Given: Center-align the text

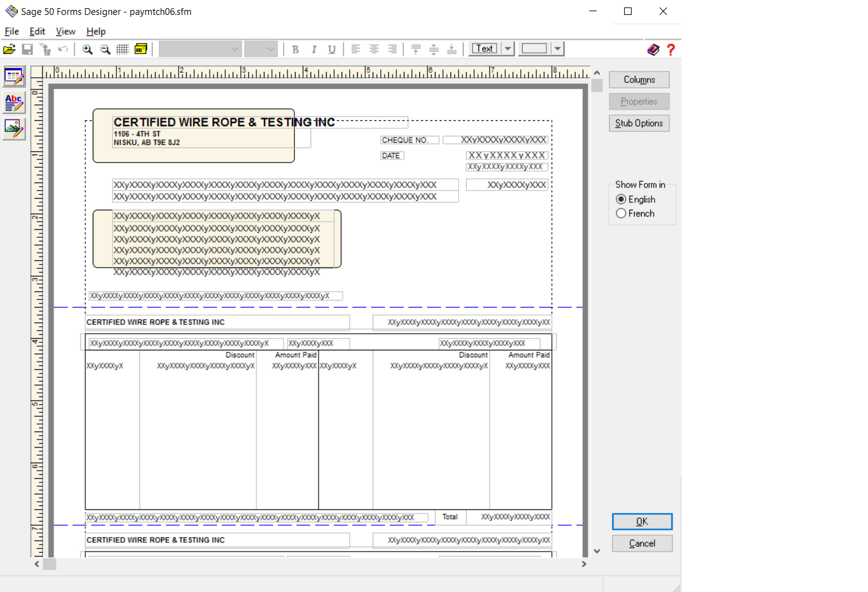Looking at the screenshot, I should click(374, 49).
